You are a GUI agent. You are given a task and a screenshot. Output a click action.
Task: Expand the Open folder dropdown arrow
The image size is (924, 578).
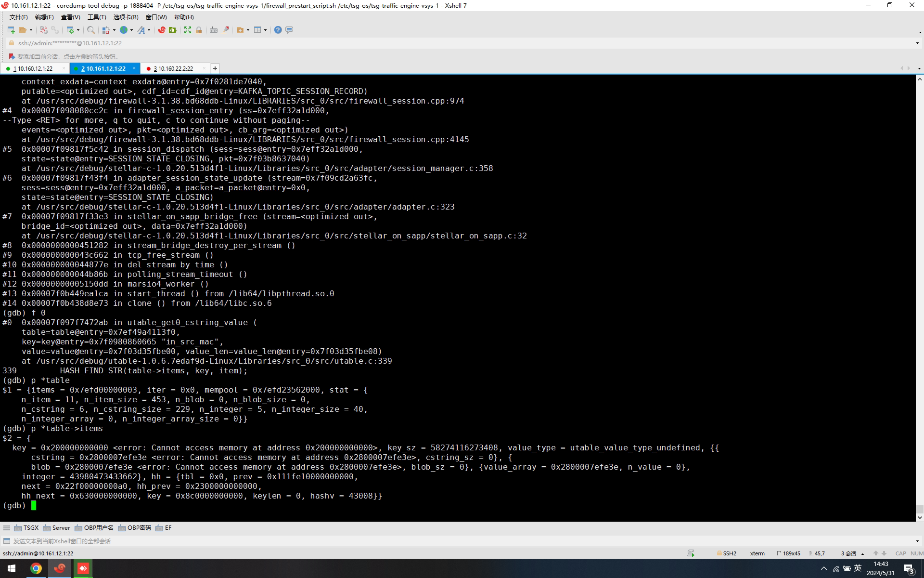coord(31,30)
